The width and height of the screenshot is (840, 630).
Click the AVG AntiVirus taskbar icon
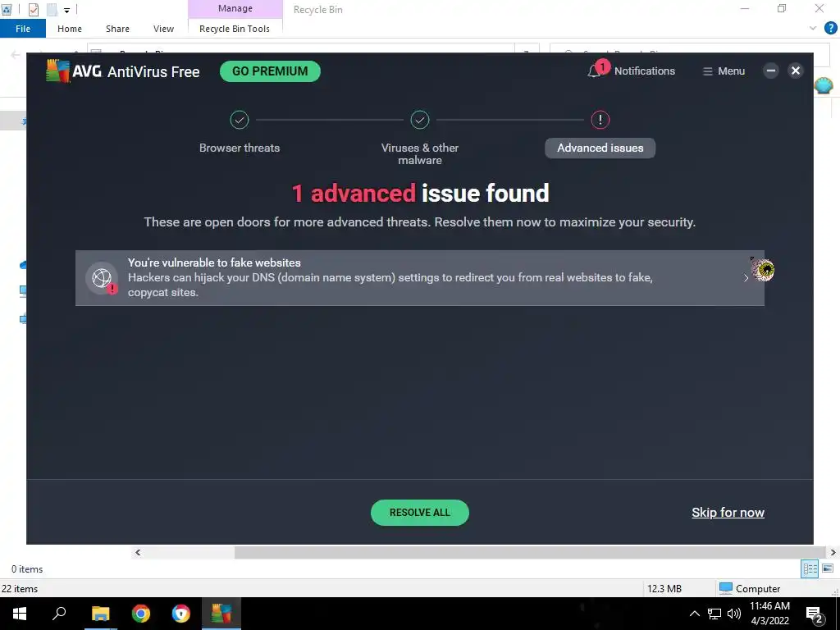221,614
